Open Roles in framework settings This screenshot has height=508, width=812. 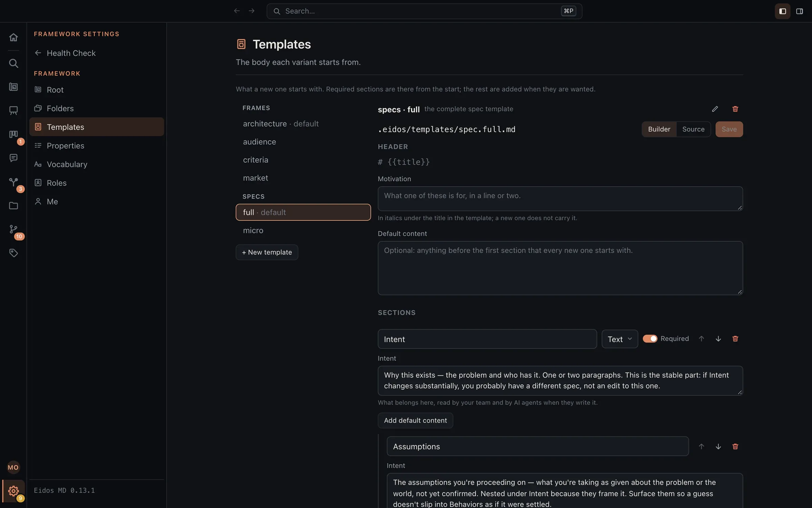[96, 183]
